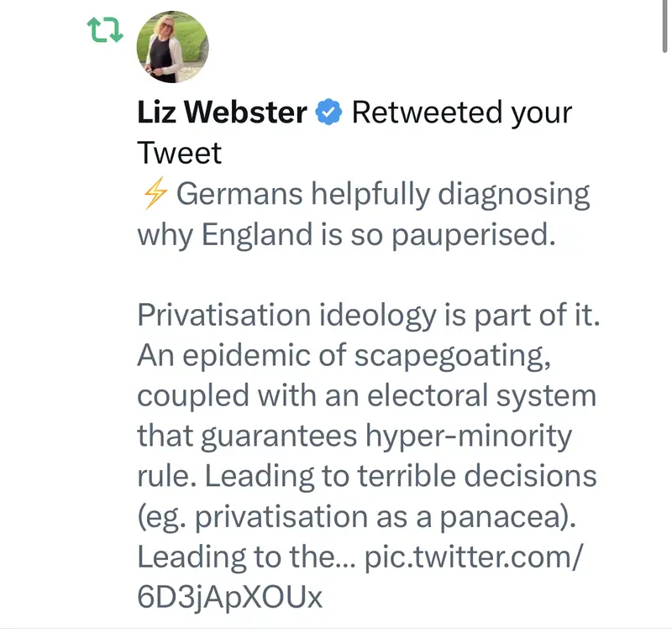Click the green retweet icon
Viewport: 672px width, 643px height.
105,32
